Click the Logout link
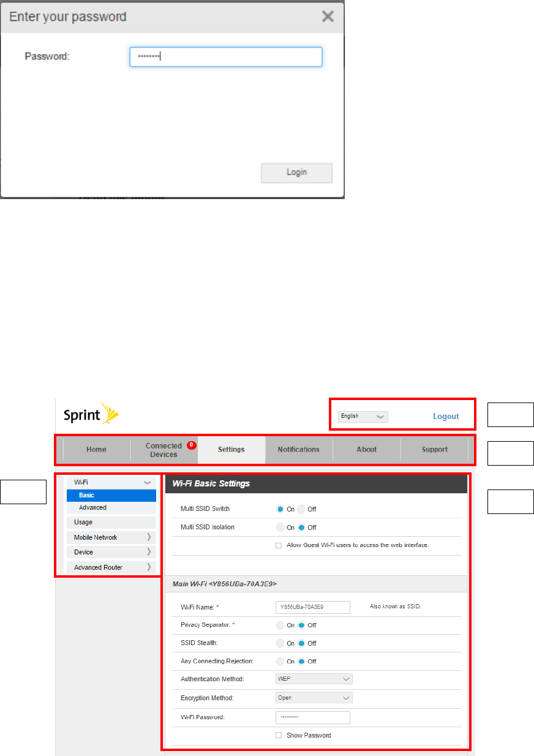 pyautogui.click(x=446, y=417)
